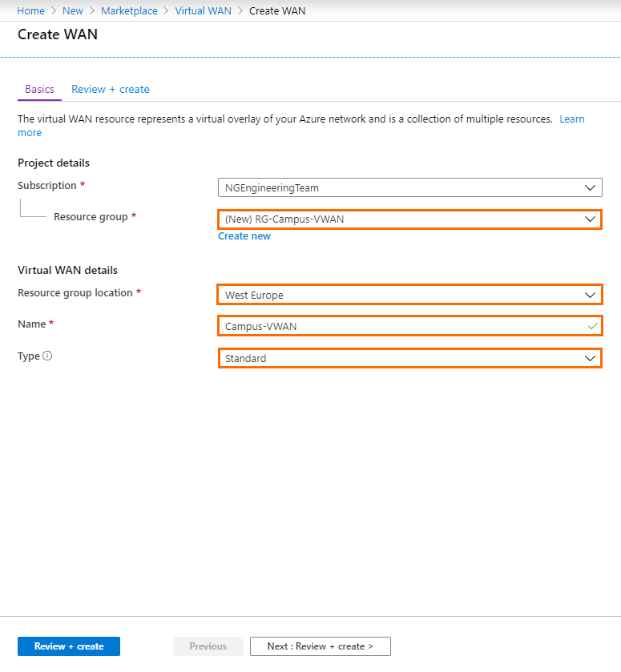Screen dimensions: 621x672
Task: Expand the Type dropdown showing Standard
Action: pos(409,358)
